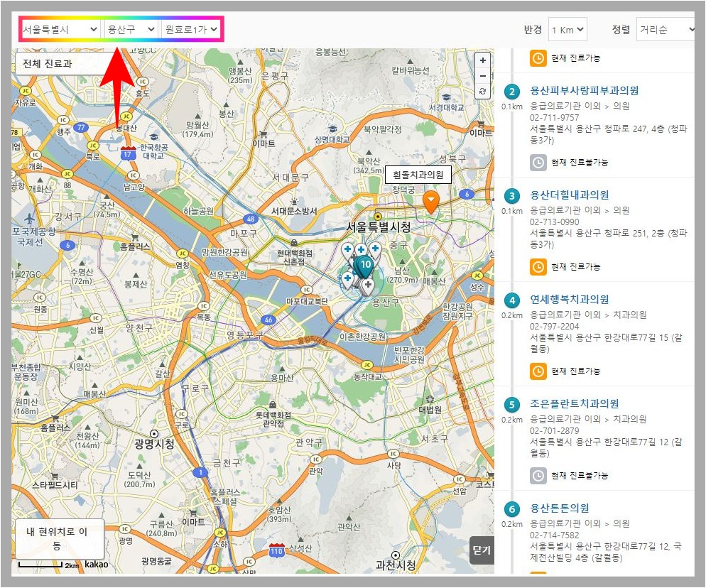Open 연세행복치과의원 clinic link
This screenshot has height=588, width=706.
[570, 300]
